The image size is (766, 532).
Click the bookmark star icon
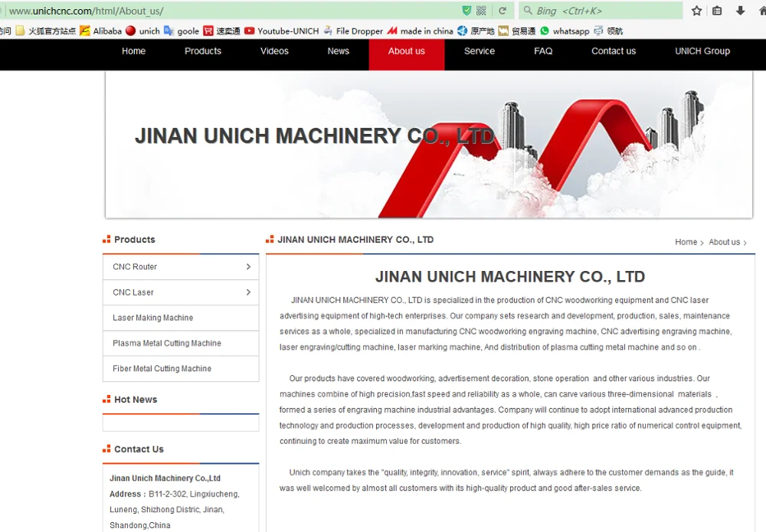click(x=696, y=11)
